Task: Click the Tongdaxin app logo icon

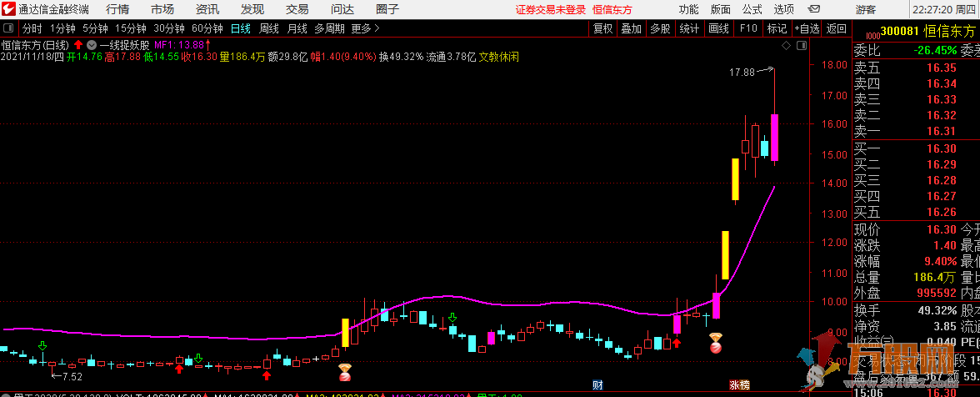Action: [8, 9]
